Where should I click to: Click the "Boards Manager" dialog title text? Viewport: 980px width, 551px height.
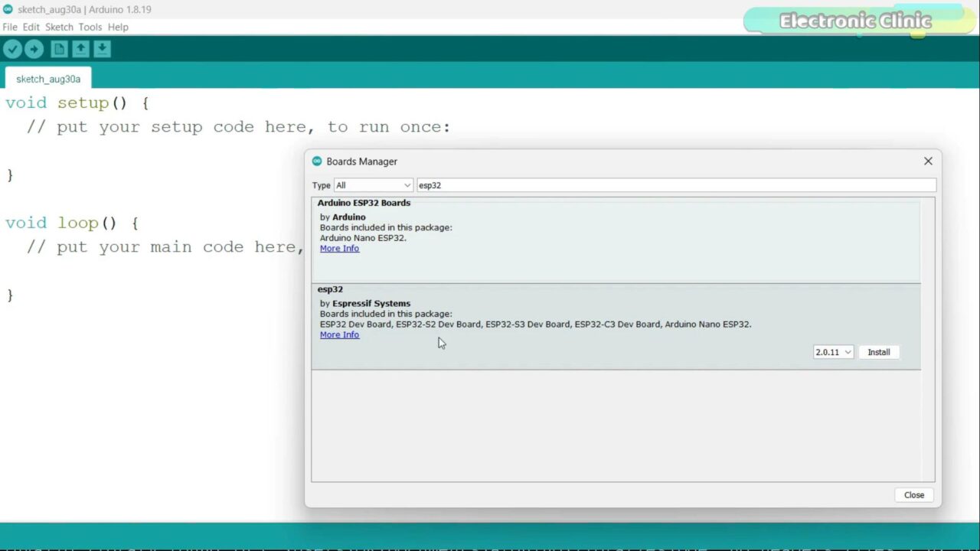[x=361, y=161]
